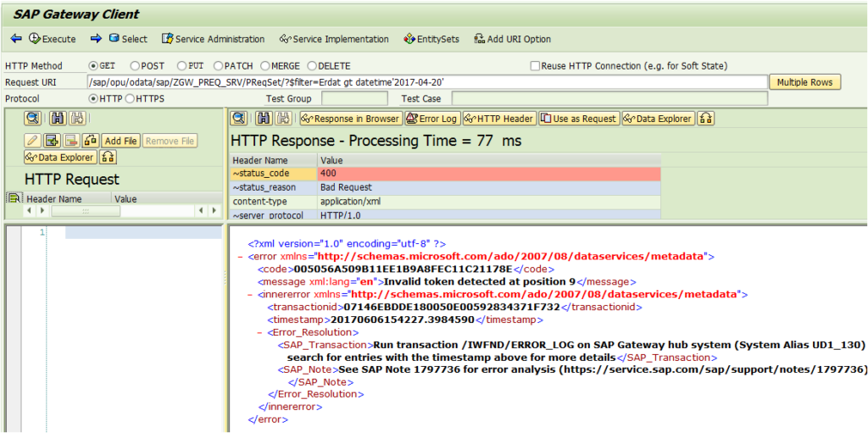Click the add header row icon
868x433 pixels.
coord(53,141)
